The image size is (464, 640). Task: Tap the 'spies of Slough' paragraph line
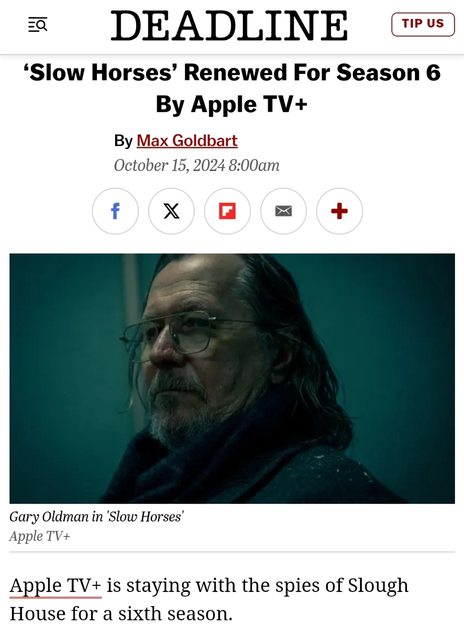tap(209, 586)
